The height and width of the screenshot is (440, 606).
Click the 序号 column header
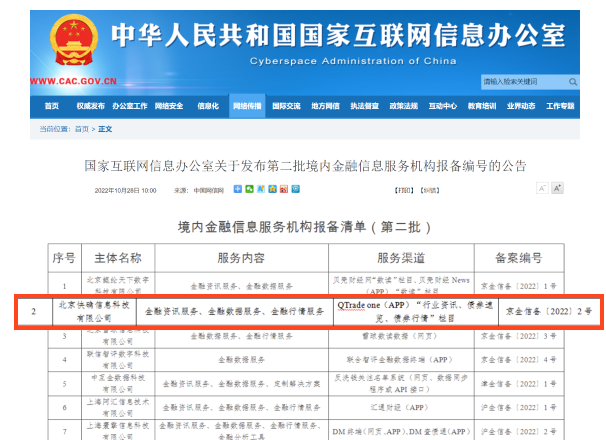64,258
